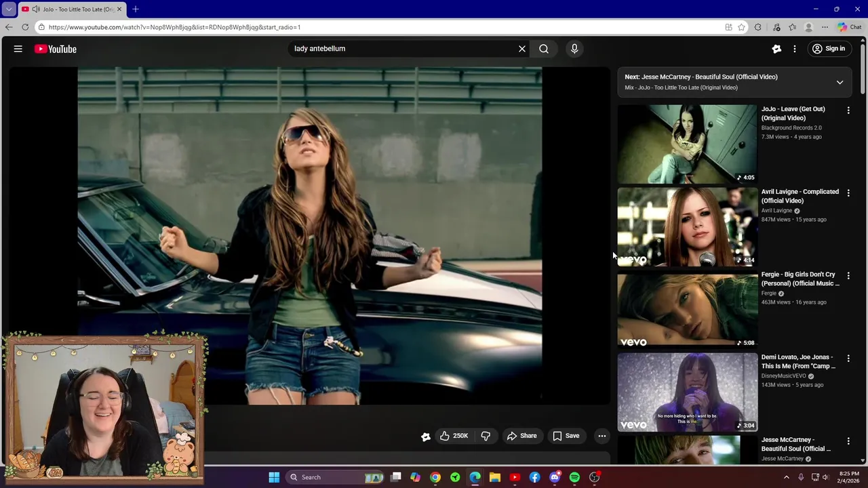
Task: Play the JoJo Leave (Get Out) thumbnail
Action: pyautogui.click(x=688, y=144)
